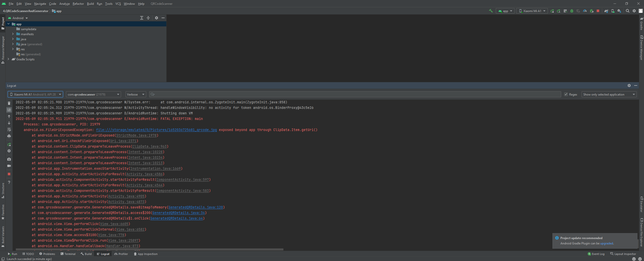This screenshot has height=261, width=644.
Task: Restart Logcat with the green arrow icon
Action: (x=9, y=144)
